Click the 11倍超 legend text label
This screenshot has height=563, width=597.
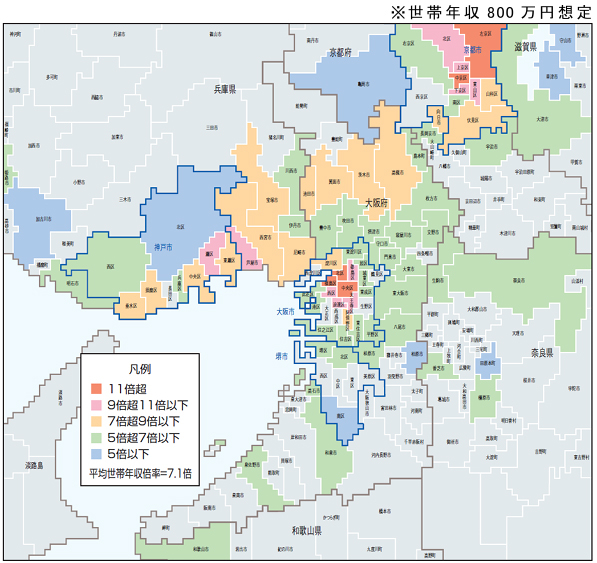128,389
